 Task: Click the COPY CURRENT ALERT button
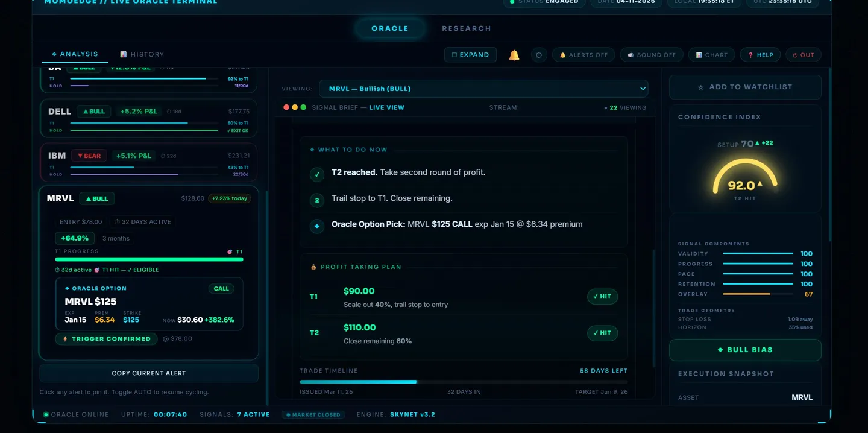click(148, 373)
